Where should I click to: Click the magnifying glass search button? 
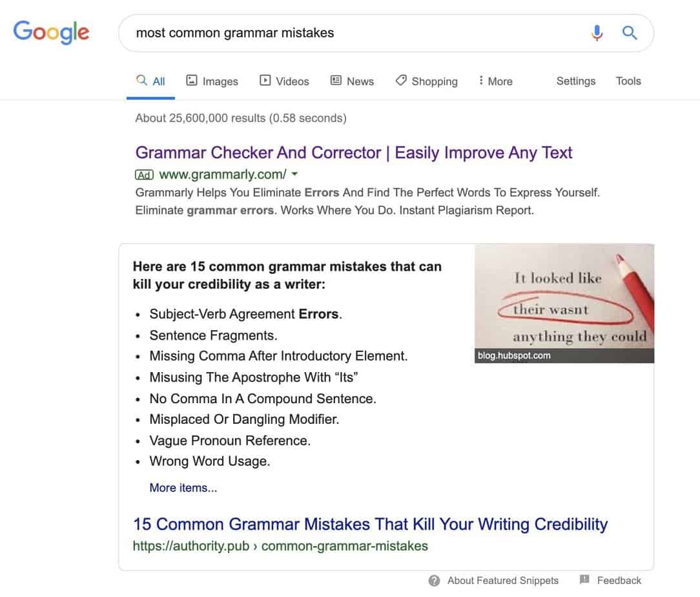[630, 32]
